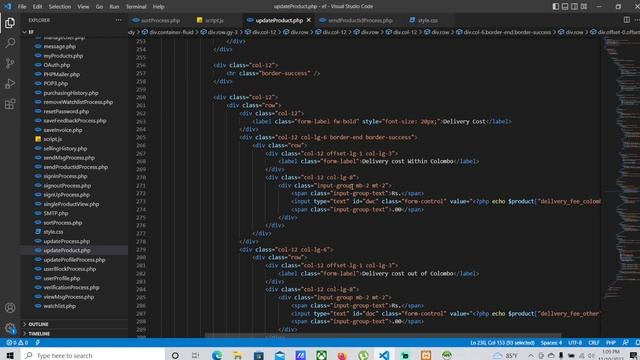
Task: Click the Visual Studio Code taskbar icon
Action: [x=384, y=355]
